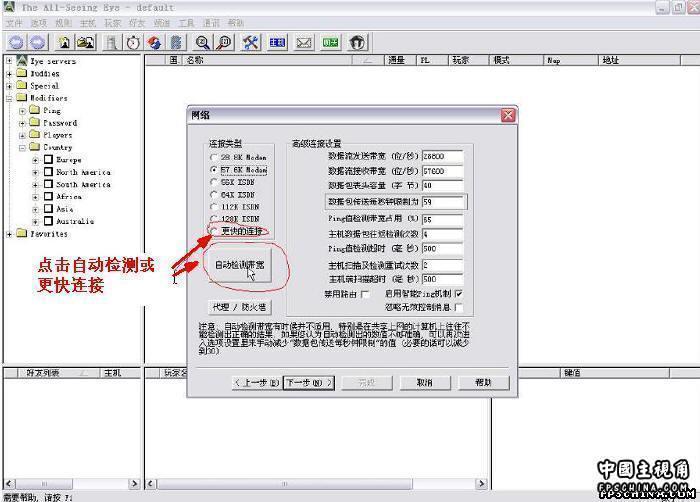
Task: Toggle the 禁用路由 checkbox
Action: click(x=365, y=294)
